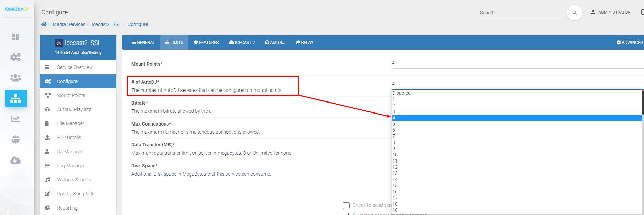Pick option 17 in the AutoDJ list
This screenshot has height=215, width=644.
(517, 198)
